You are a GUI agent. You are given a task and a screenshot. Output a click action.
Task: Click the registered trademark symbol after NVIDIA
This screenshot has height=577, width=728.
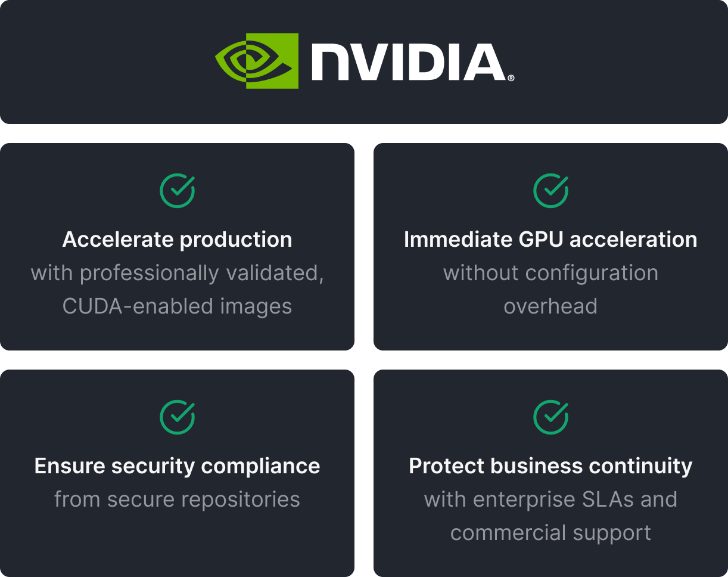pyautogui.click(x=511, y=78)
